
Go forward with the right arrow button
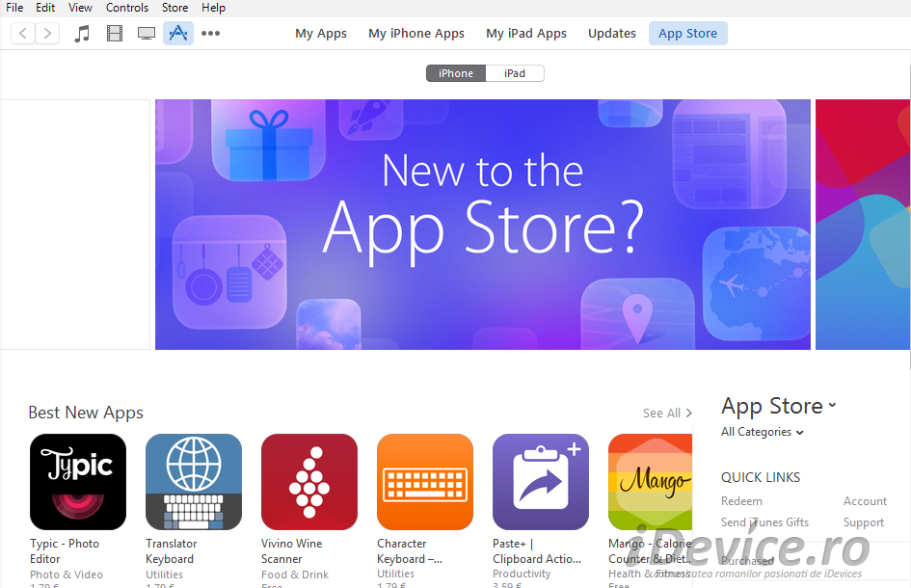coord(47,33)
